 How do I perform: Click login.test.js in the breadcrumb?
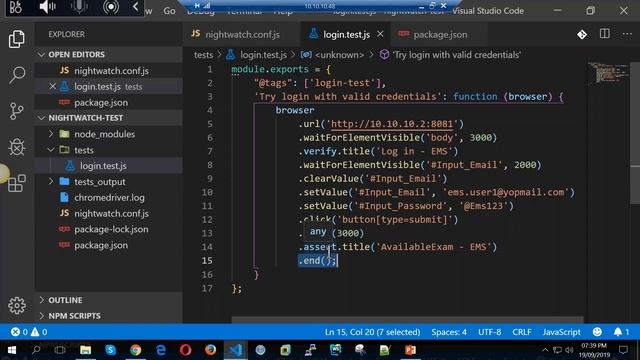263,55
